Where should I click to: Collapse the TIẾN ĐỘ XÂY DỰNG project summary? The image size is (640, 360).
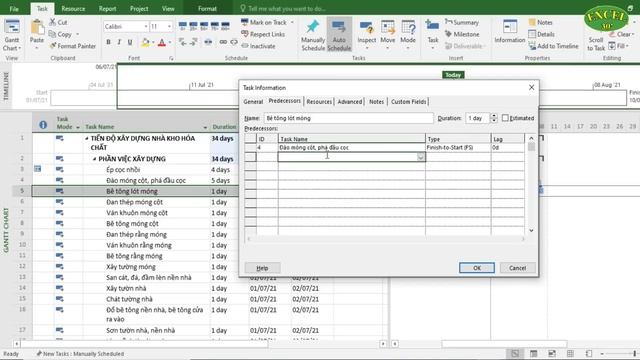(x=87, y=138)
